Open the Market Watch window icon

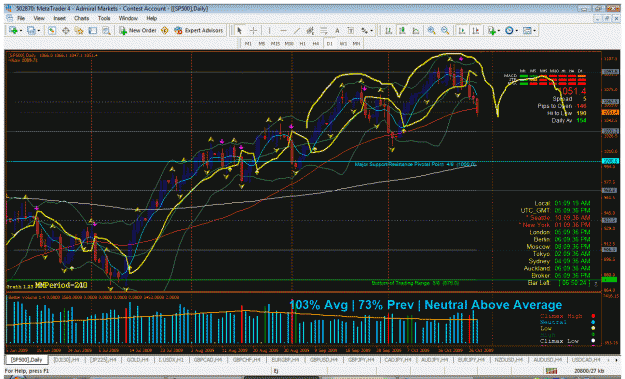point(52,30)
